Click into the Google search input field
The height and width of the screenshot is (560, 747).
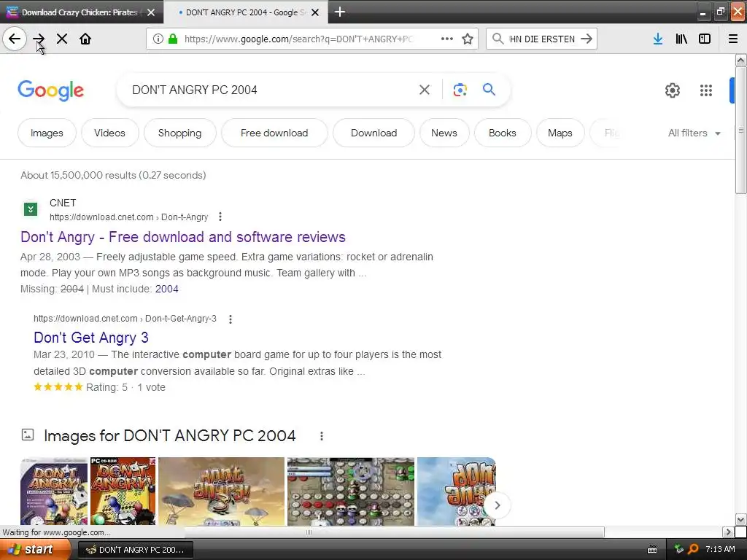(271, 90)
